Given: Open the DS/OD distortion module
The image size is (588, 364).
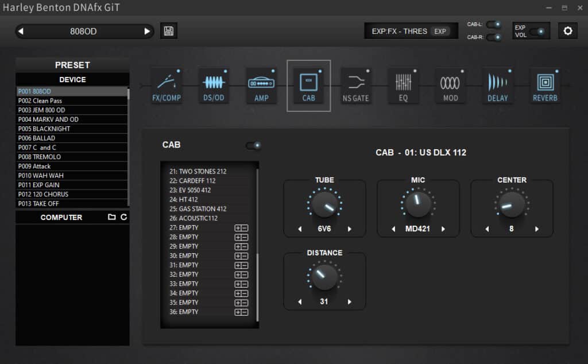Looking at the screenshot, I should tap(214, 86).
